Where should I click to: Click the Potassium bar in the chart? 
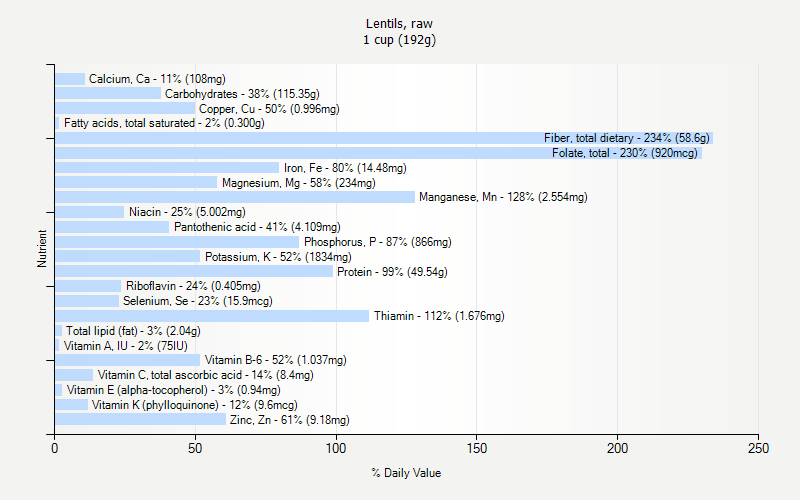128,256
